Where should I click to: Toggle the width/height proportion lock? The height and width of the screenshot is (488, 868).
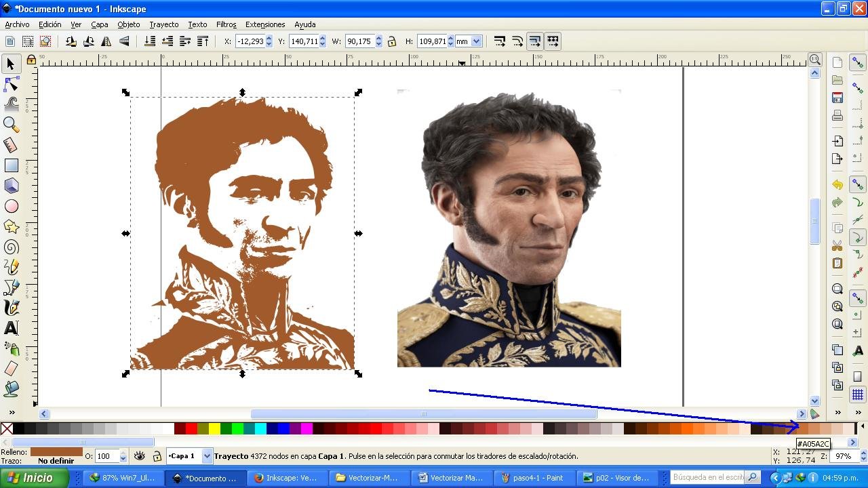click(392, 41)
